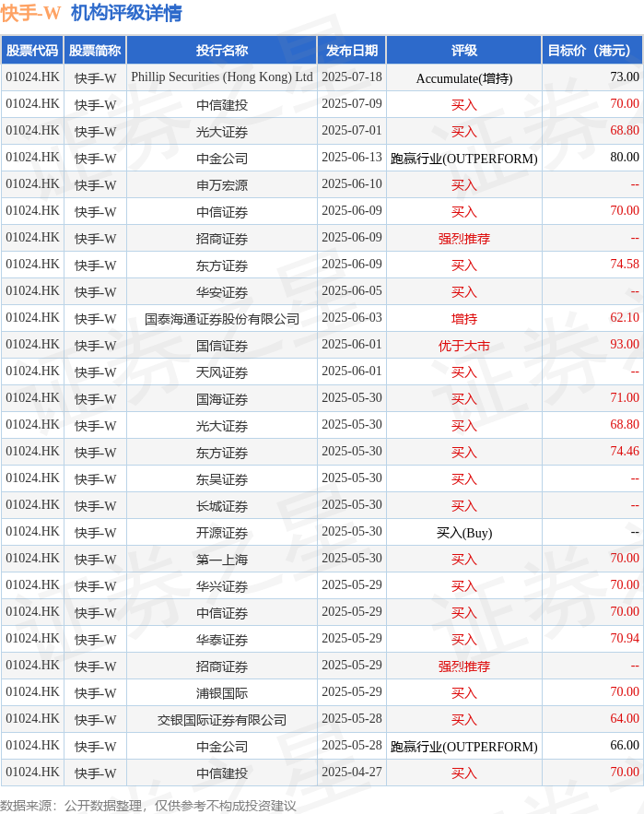Click the 买入(Buy) rating cell

(x=464, y=533)
